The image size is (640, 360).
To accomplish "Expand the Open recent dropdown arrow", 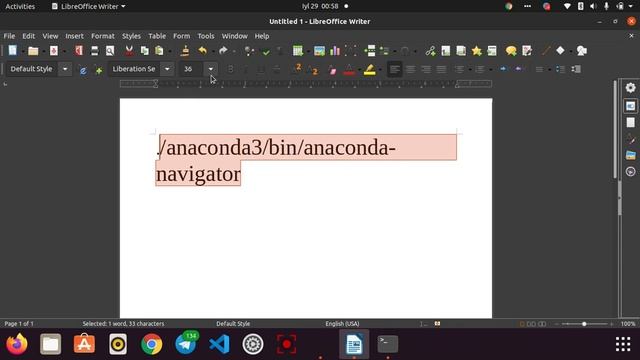I will click(43, 51).
